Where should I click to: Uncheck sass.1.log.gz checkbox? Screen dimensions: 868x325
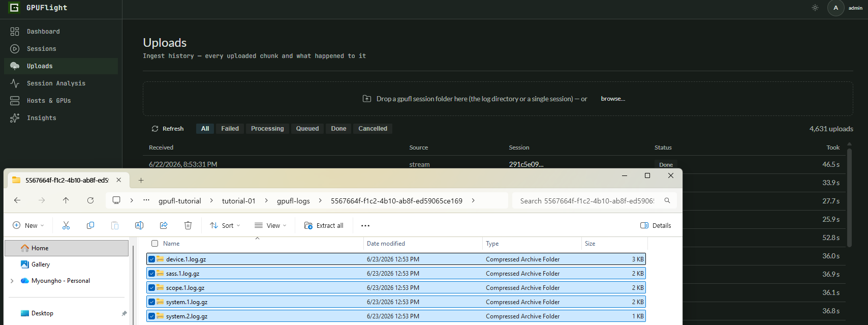pos(151,273)
